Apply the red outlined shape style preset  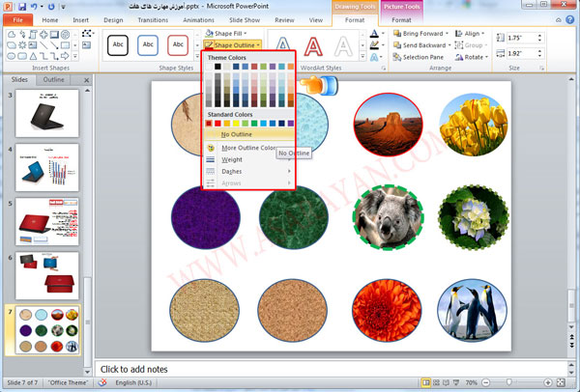178,44
